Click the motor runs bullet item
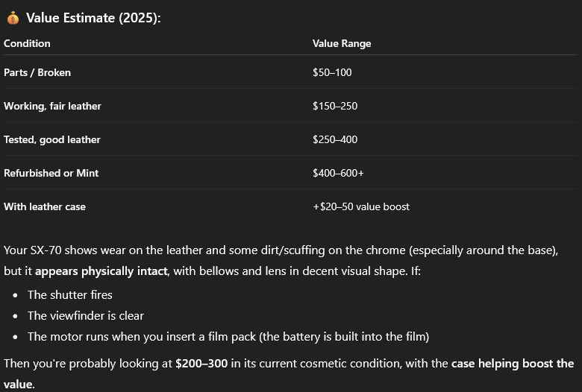This screenshot has height=392, width=582. pyautogui.click(x=228, y=337)
